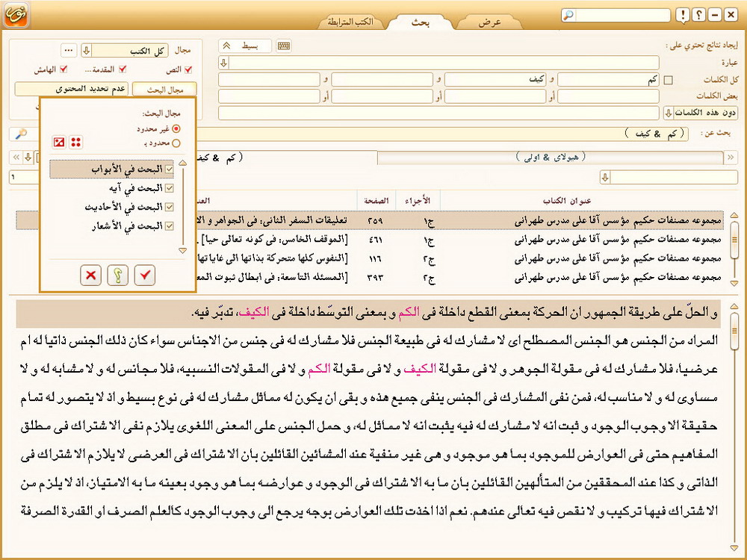Confirm the search scope with red checkmark
The height and width of the screenshot is (560, 747).
[145, 275]
